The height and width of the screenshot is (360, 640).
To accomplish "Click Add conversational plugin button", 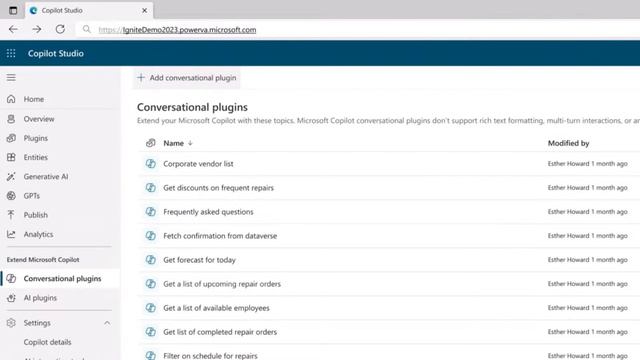I will click(x=187, y=78).
